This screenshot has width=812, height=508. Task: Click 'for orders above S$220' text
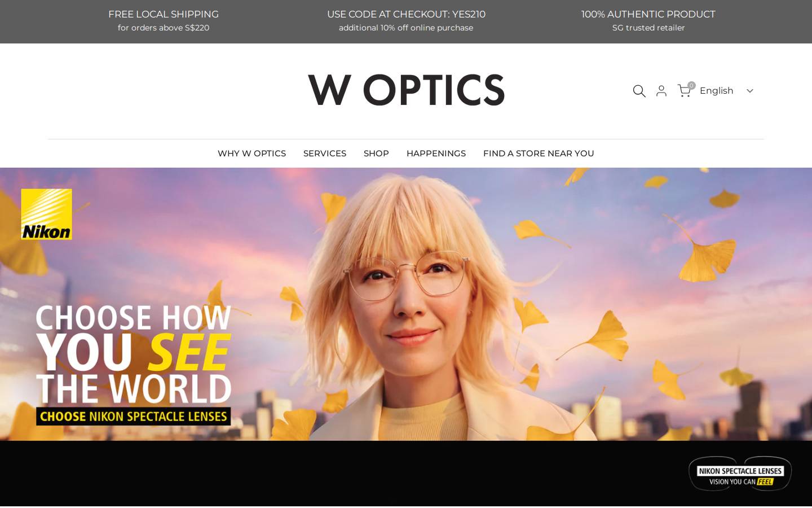[164, 28]
